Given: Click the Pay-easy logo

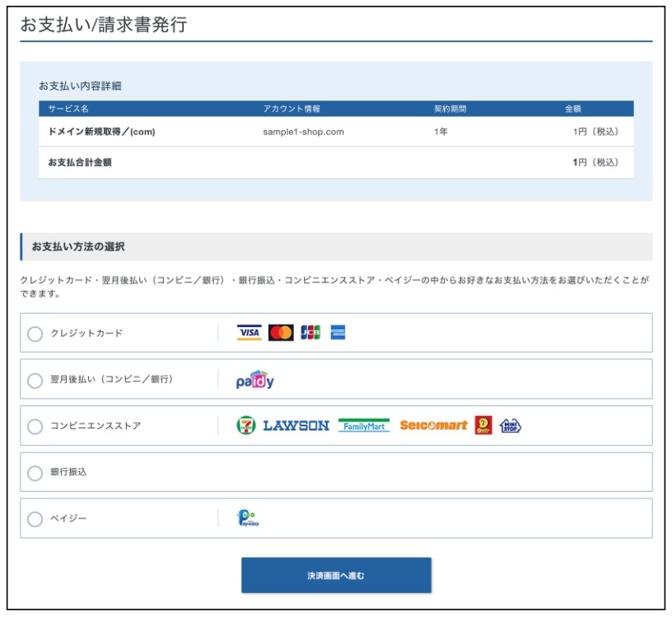Looking at the screenshot, I should pos(248,518).
